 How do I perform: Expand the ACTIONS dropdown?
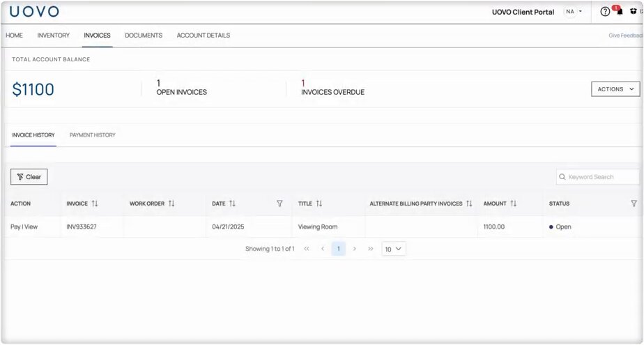click(x=615, y=89)
